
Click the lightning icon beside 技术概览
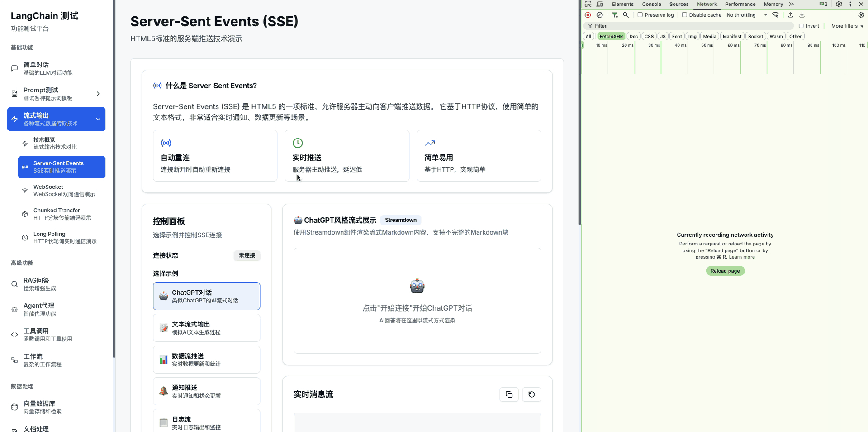[25, 144]
